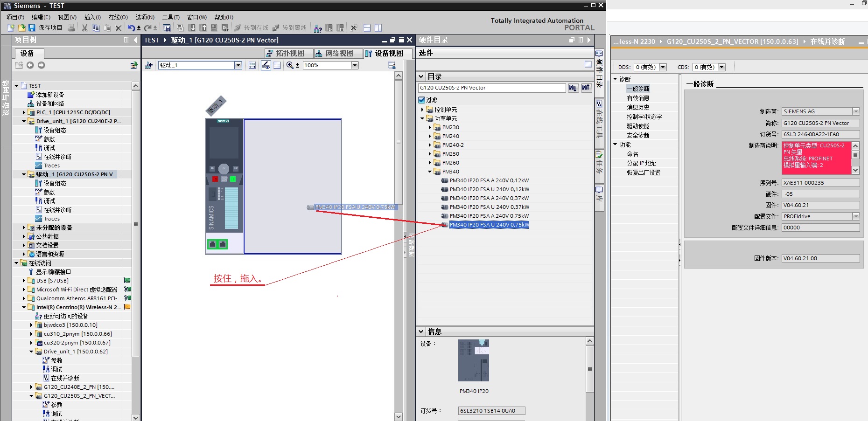Collapse the 功率单元 catalog folder

tap(422, 118)
